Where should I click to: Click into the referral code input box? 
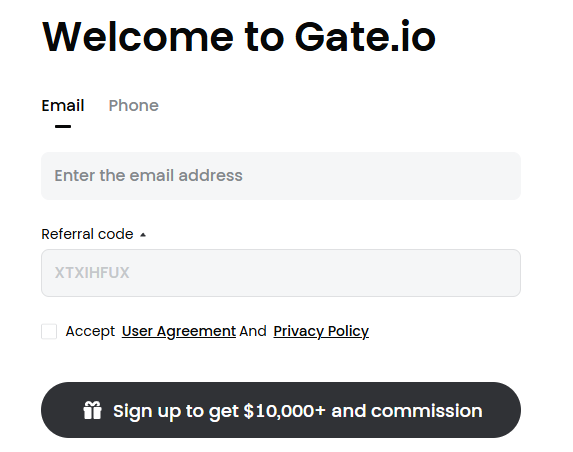pyautogui.click(x=281, y=273)
